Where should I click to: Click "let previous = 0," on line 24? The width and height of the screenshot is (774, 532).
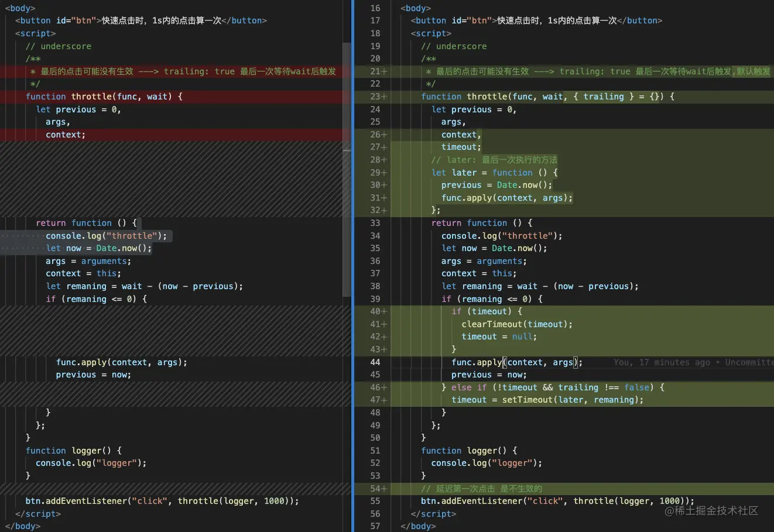pyautogui.click(x=474, y=109)
